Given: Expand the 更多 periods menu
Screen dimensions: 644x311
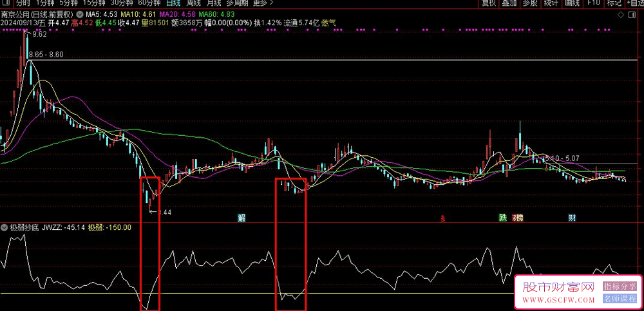Looking at the screenshot, I should tap(263, 3).
